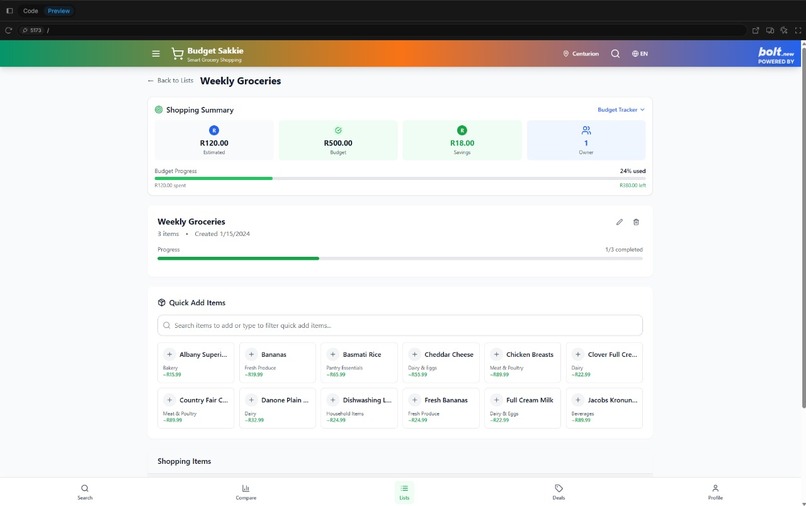Click the bolt.new powered by badge
The width and height of the screenshot is (806, 506).
776,54
